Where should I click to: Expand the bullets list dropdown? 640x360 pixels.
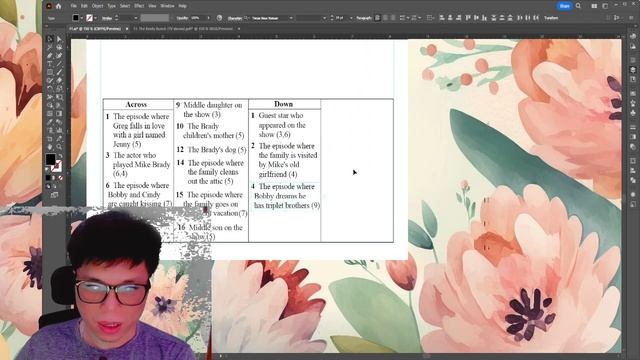tap(408, 18)
